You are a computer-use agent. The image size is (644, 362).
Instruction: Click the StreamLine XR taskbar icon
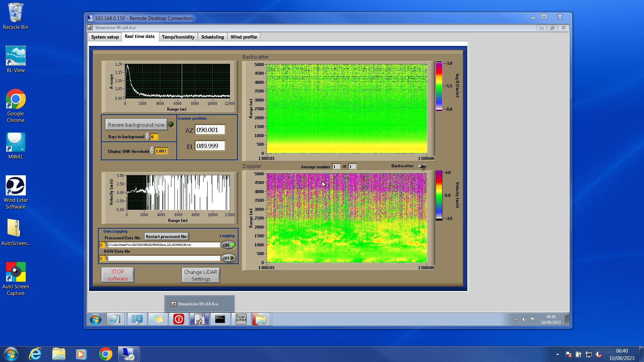pyautogui.click(x=200, y=319)
